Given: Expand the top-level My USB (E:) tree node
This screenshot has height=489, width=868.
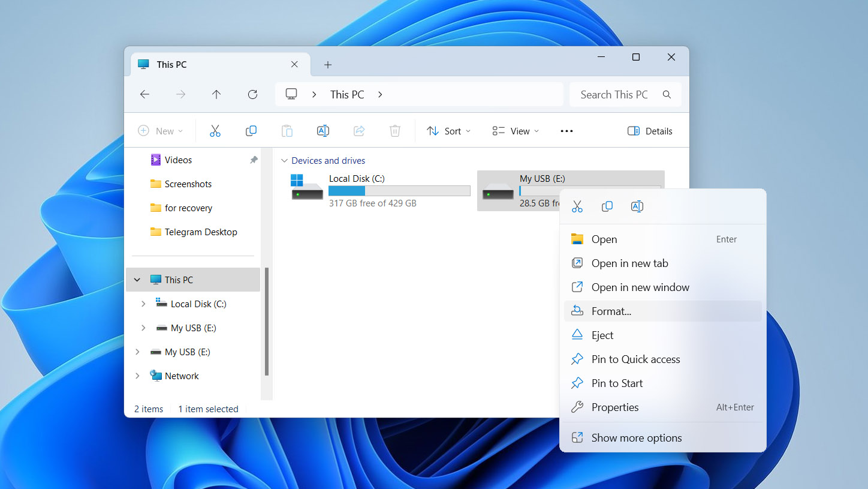Looking at the screenshot, I should [137, 352].
